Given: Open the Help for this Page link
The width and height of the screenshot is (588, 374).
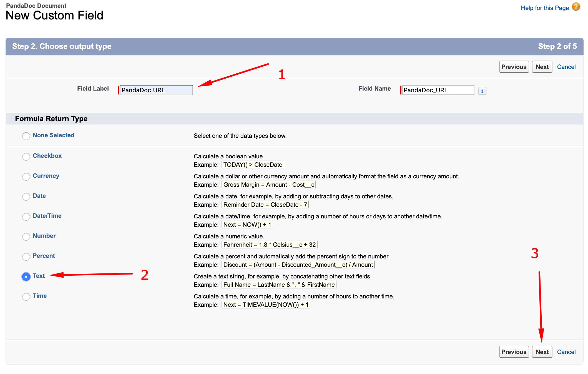Looking at the screenshot, I should click(x=544, y=8).
